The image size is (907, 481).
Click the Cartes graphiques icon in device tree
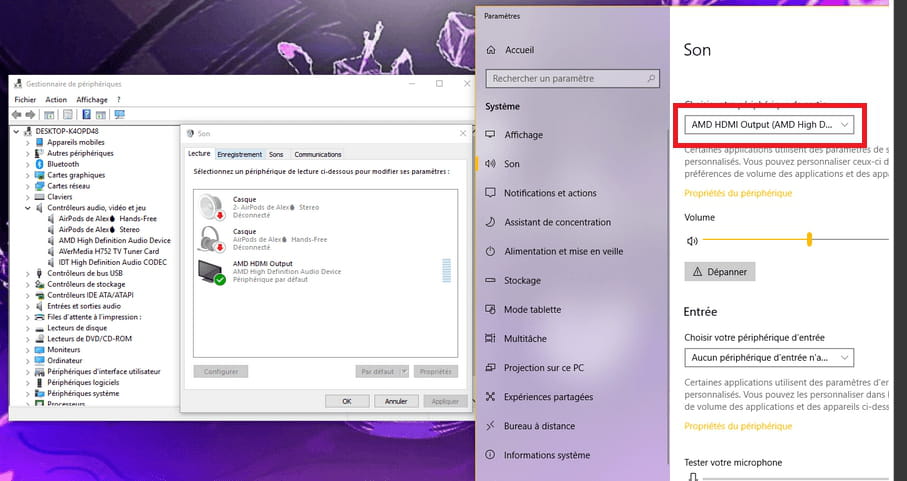click(x=39, y=175)
